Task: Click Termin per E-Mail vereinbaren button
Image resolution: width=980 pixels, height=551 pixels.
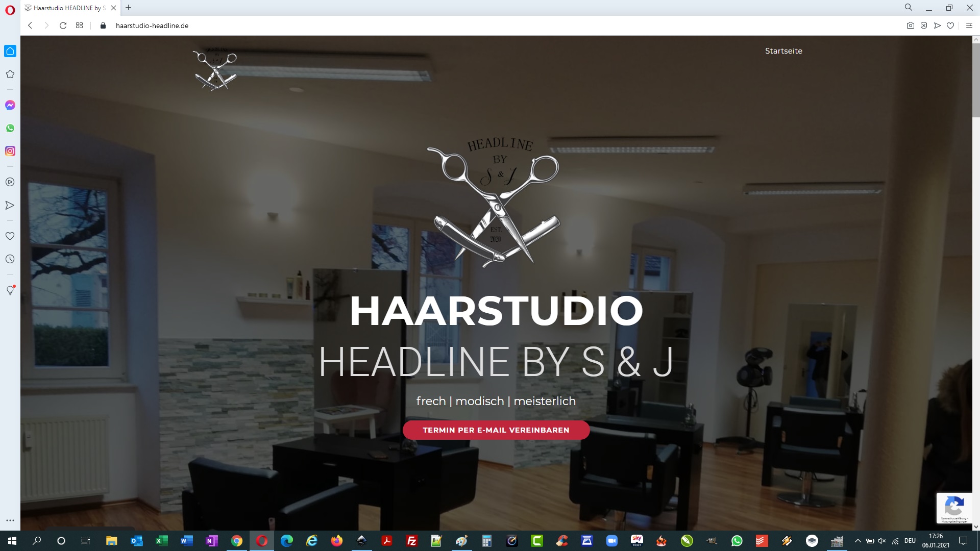Action: click(496, 430)
